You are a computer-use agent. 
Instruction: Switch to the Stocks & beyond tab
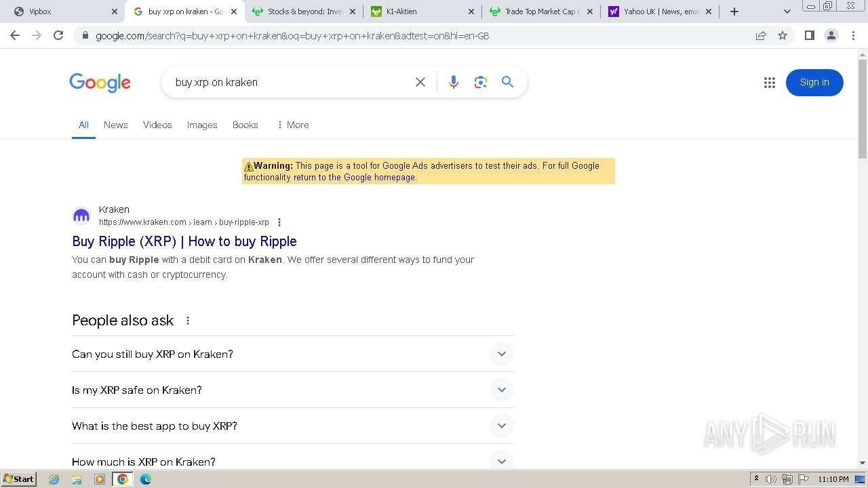[x=303, y=12]
